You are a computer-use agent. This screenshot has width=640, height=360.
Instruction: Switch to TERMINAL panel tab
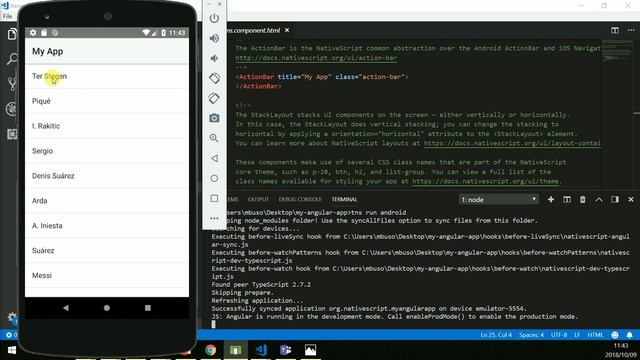pyautogui.click(x=344, y=199)
